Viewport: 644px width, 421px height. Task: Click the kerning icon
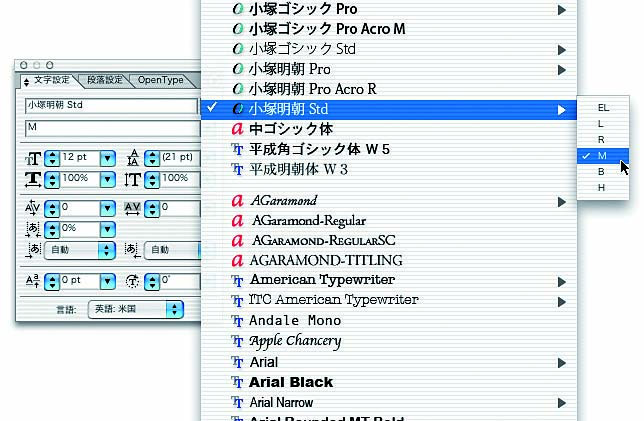click(33, 208)
